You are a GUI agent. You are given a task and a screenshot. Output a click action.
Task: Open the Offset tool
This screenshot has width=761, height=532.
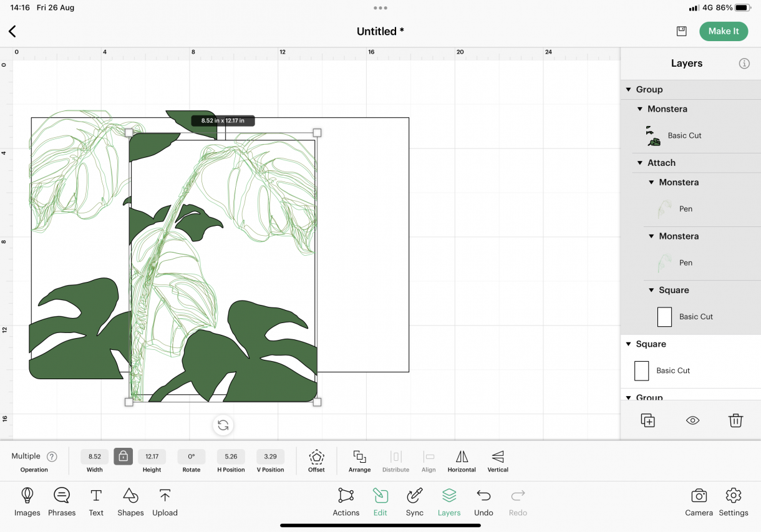coord(316,462)
